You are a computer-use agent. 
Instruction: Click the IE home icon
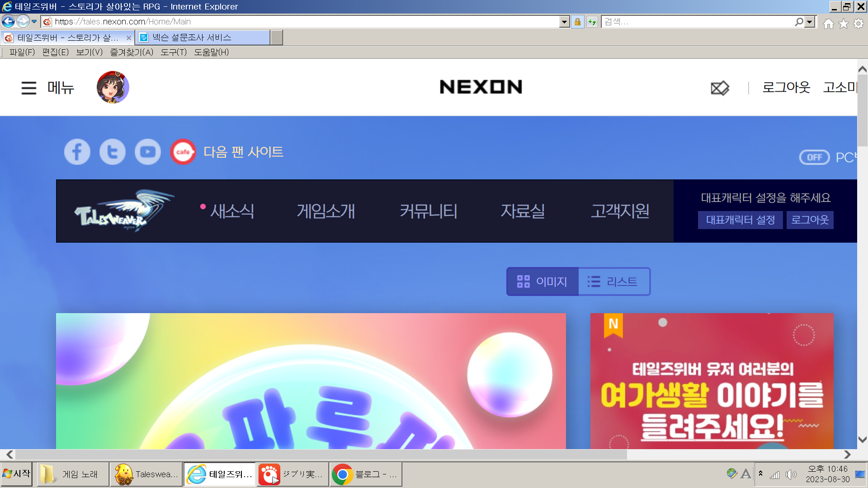(x=828, y=23)
